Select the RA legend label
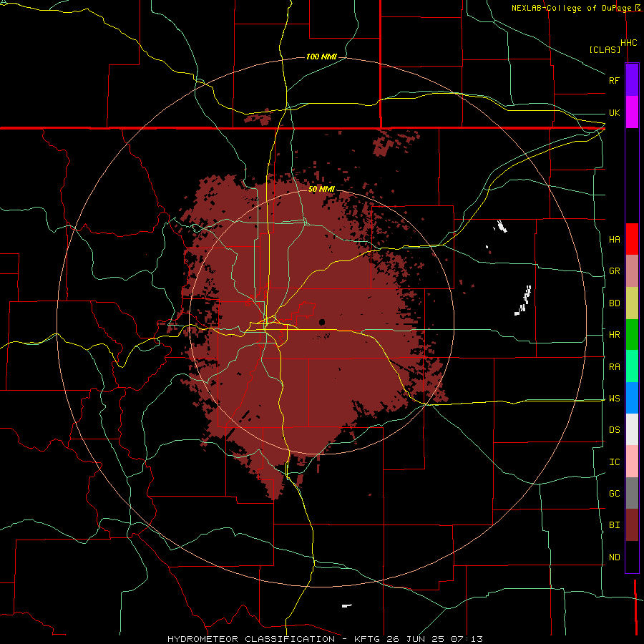The width and height of the screenshot is (644, 644). click(x=614, y=367)
